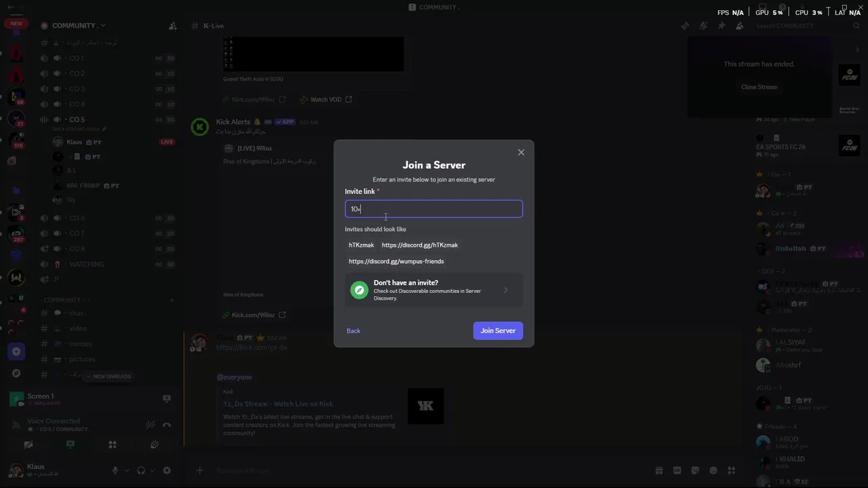Open the Discover compass icon in the server sidebar
The image size is (868, 488).
16,373
